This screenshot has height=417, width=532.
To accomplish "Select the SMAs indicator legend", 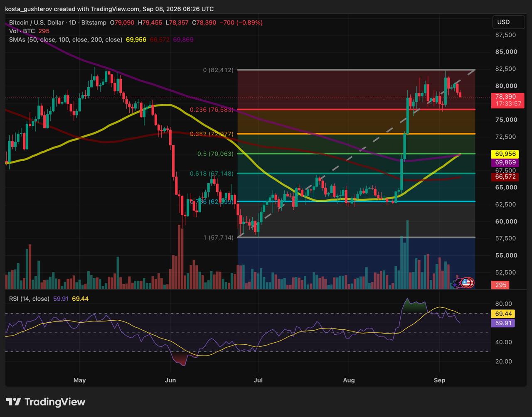I will (x=66, y=39).
